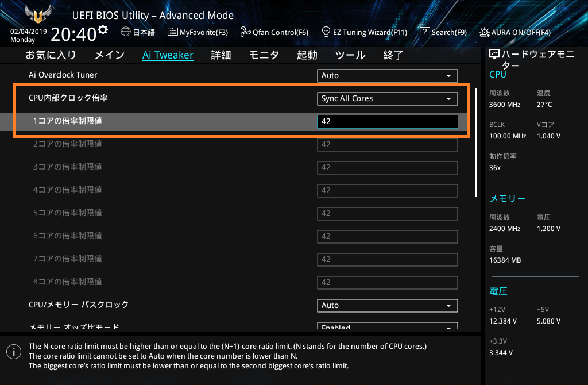Screen dimensions: 588x385
Task: Click 7コアの倍率制限値 field
Action: 388,260
